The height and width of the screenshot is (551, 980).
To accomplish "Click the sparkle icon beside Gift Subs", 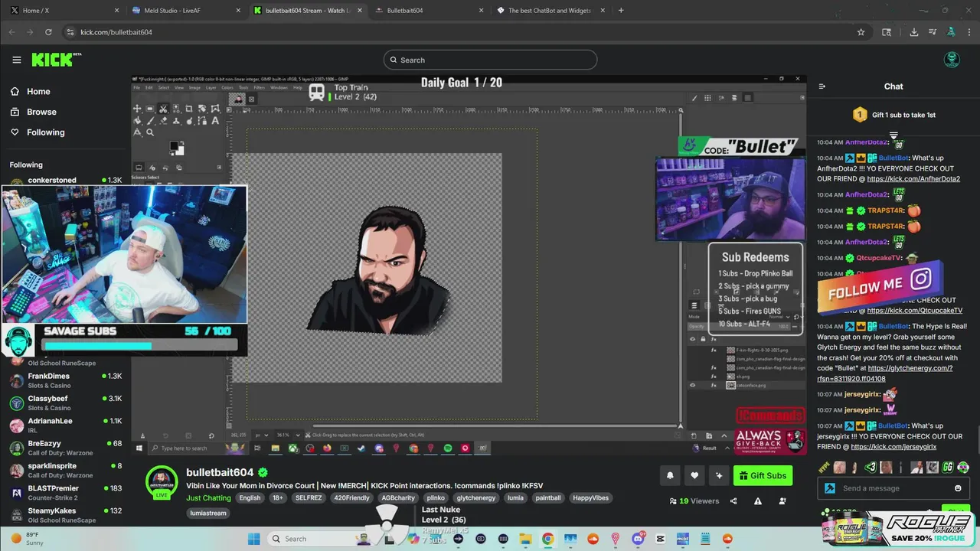I will coord(719,475).
